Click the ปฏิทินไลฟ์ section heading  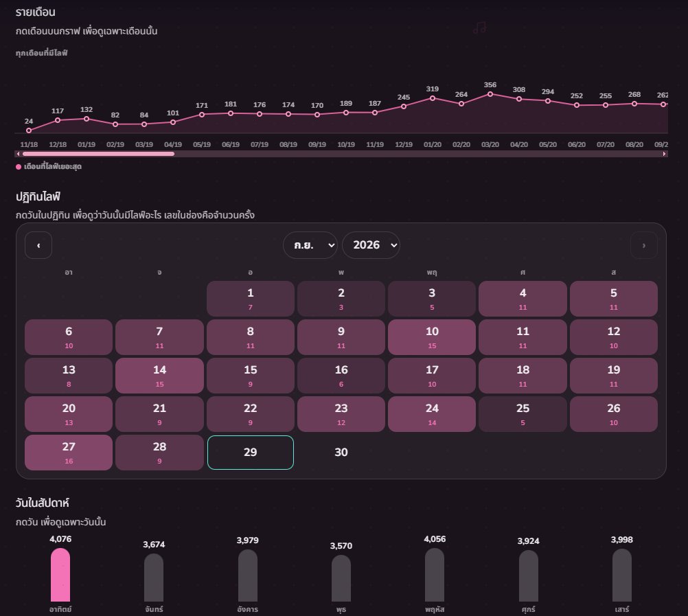coord(38,196)
